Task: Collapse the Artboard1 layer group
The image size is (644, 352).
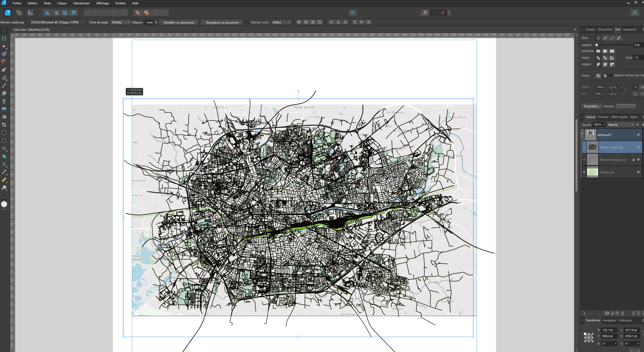Action: (582, 136)
